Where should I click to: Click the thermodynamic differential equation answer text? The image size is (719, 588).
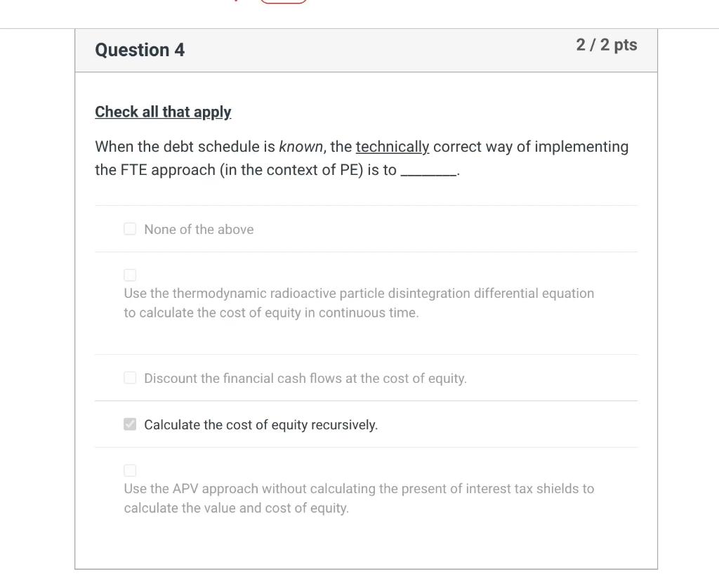(x=359, y=303)
